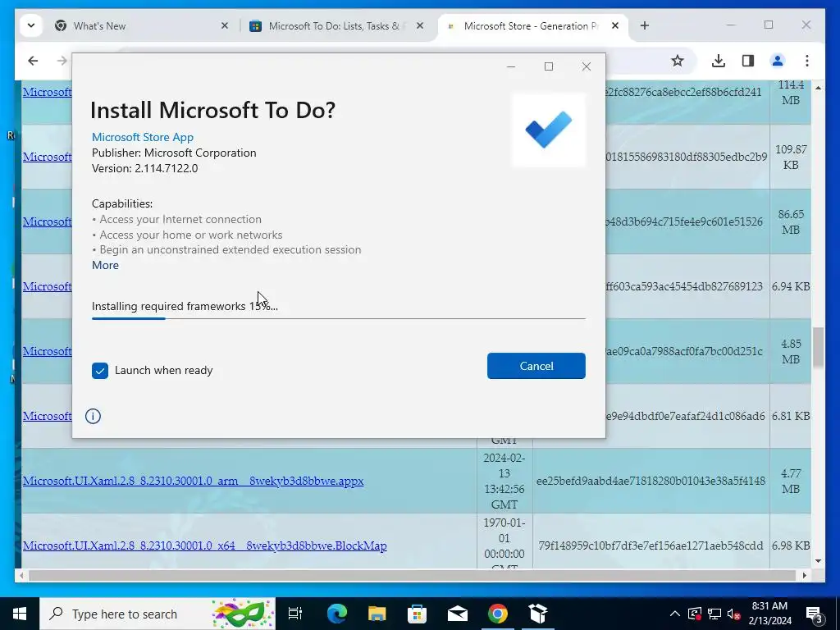Bookmark this page with star icon

tap(678, 61)
